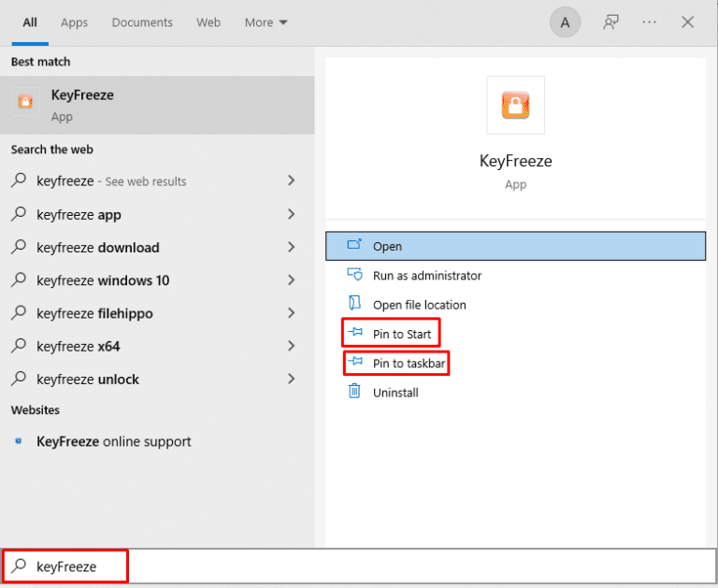Viewport: 718px width, 588px height.
Task: Click the pin icon beside Pin to Start
Action: (355, 332)
